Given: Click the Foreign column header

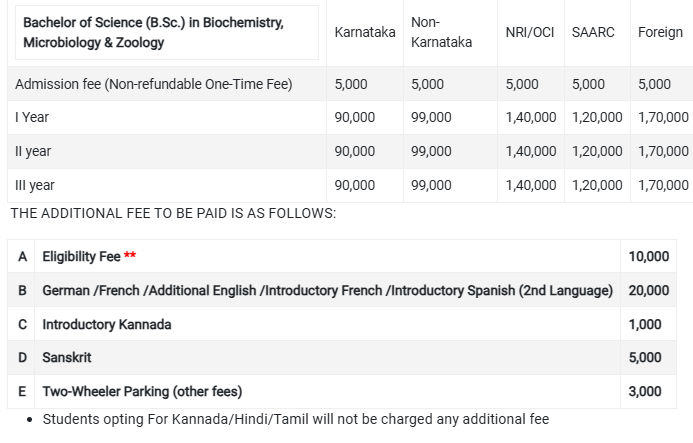Looking at the screenshot, I should click(x=660, y=32).
